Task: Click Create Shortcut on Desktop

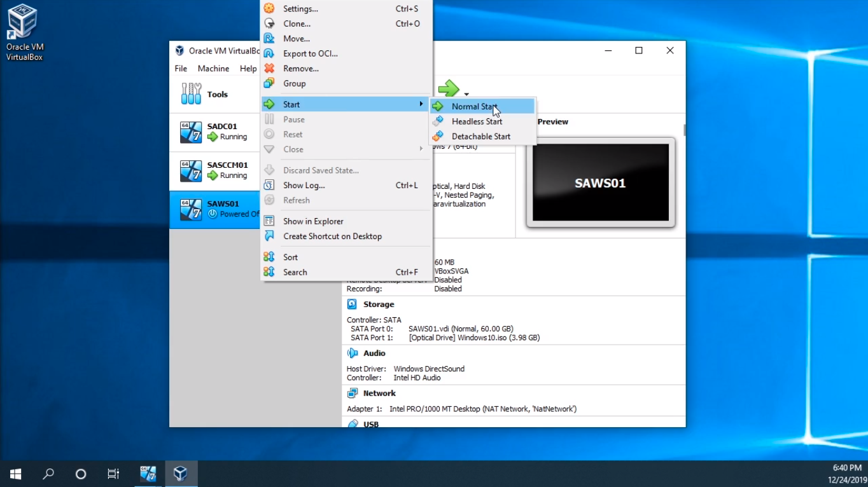Action: [x=332, y=237]
